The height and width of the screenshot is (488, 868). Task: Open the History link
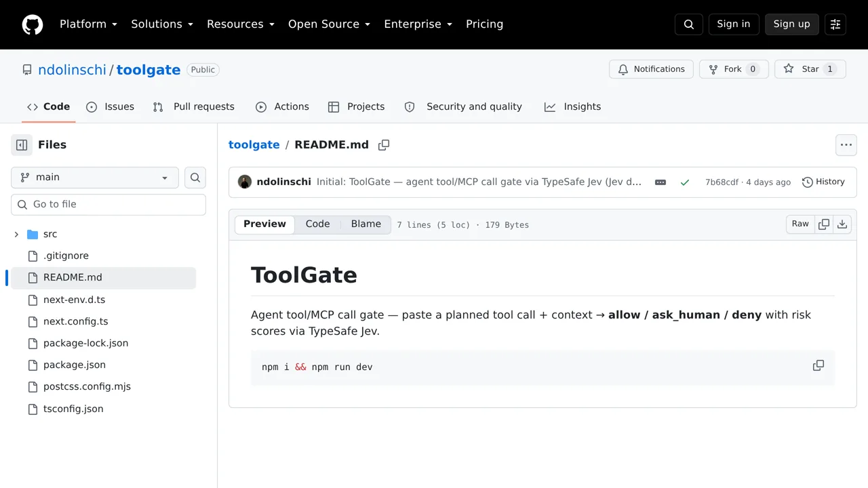(823, 182)
